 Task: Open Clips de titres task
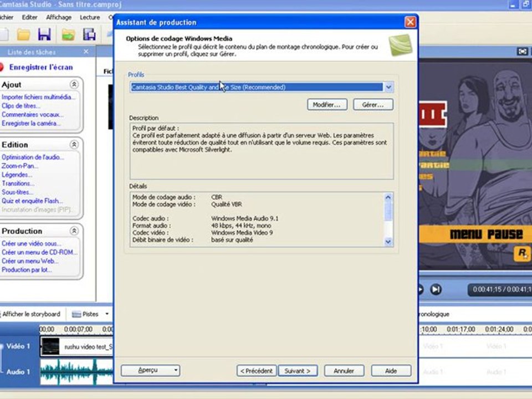(21, 106)
